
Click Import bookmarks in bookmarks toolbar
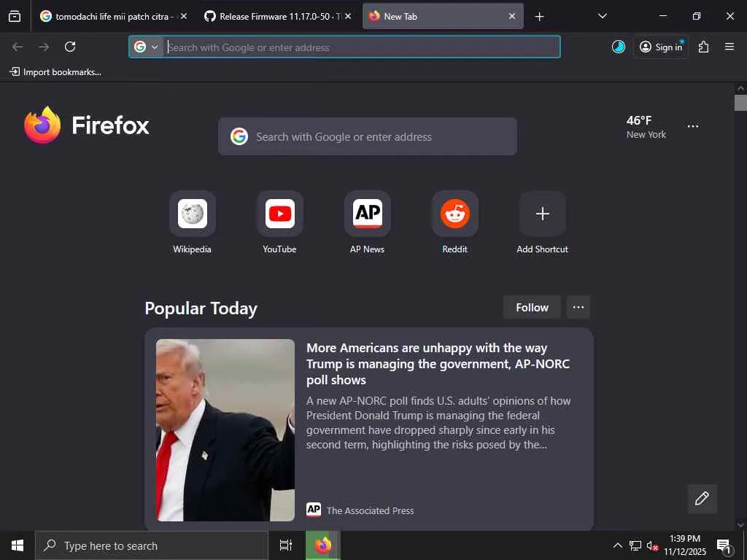55,72
